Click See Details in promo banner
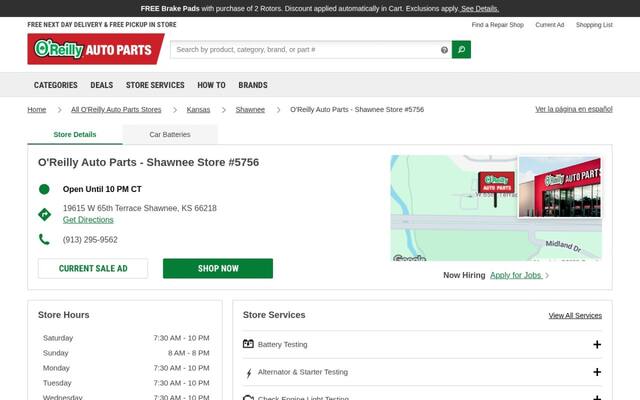Screen dimensions: 640x400 [480, 9]
